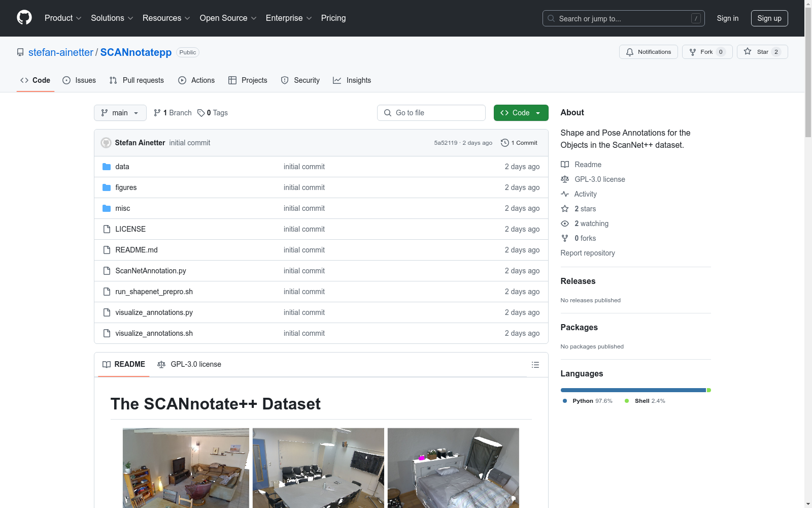Open the 0 Tags link

point(213,113)
